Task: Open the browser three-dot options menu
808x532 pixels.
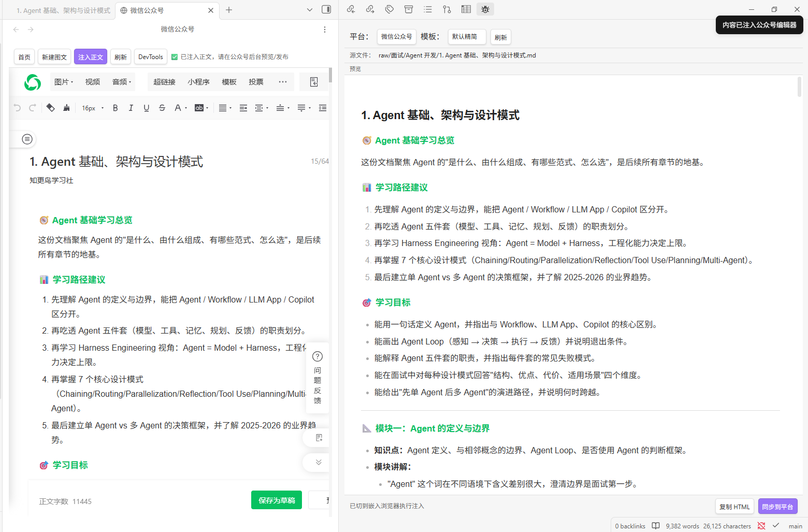Action: (325, 30)
